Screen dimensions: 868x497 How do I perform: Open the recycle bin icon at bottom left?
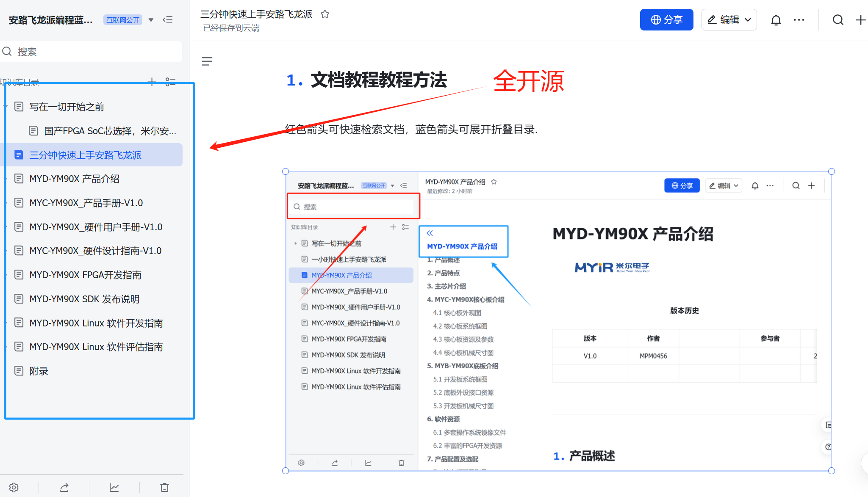click(x=164, y=487)
